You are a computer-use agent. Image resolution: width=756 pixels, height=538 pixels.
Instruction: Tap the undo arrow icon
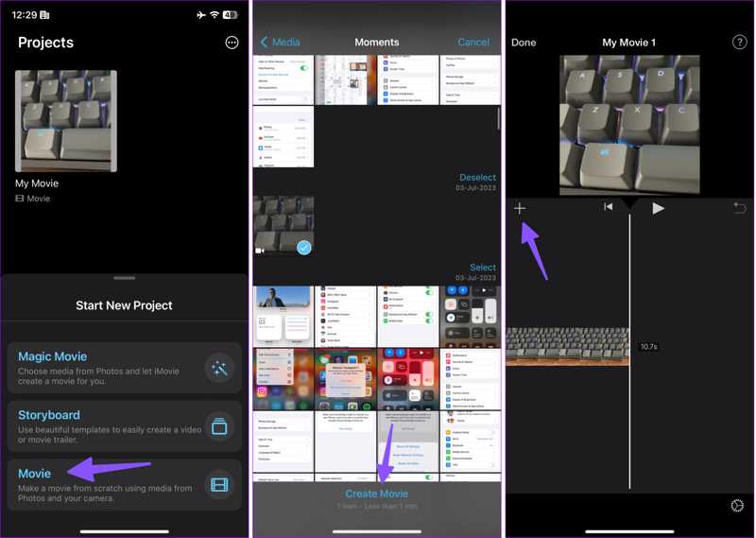point(740,208)
